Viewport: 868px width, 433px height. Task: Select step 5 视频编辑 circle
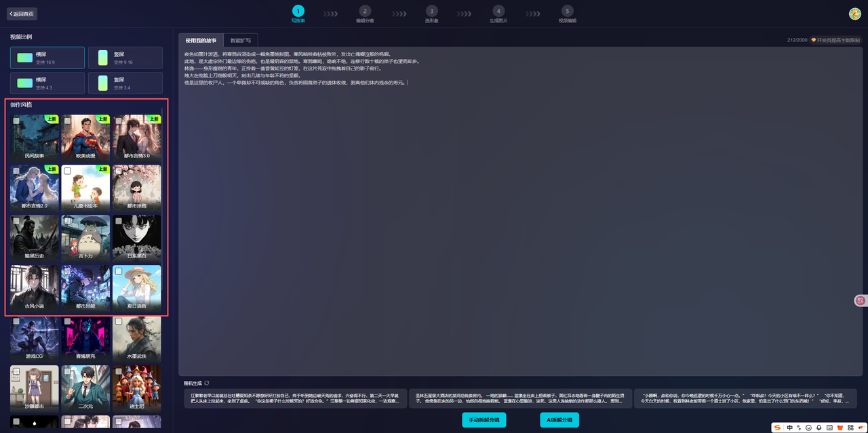coord(567,11)
